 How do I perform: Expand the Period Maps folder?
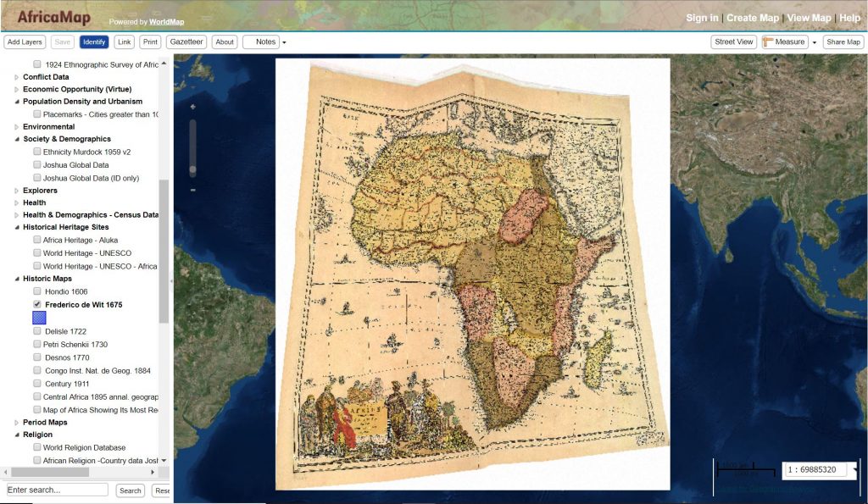17,422
